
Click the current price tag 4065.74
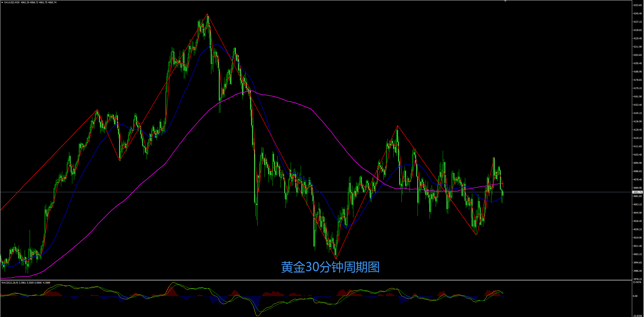tap(637, 192)
